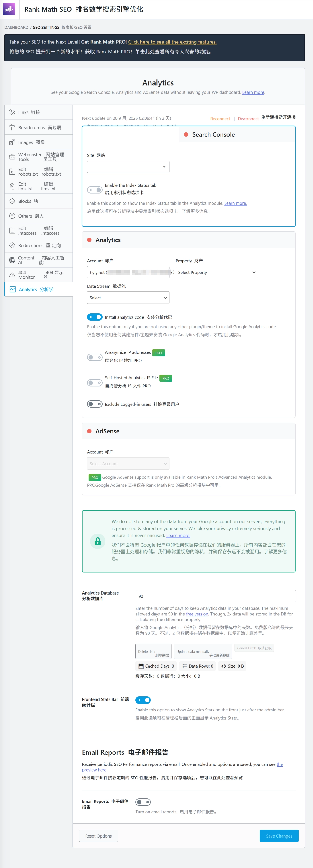Click the Save Changes button

pos(279,836)
